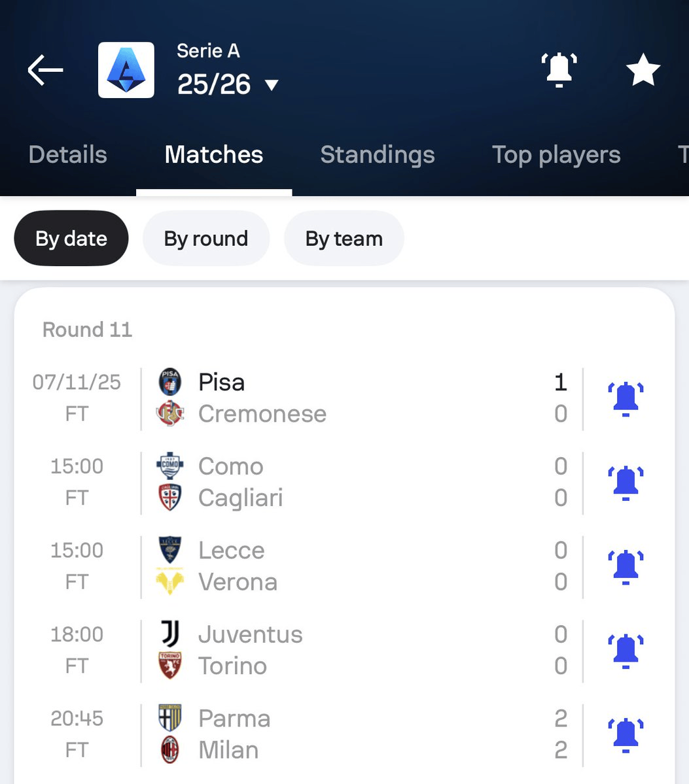Viewport: 689px width, 784px height.
Task: Toggle alert bell for Como vs Cagliari
Action: pyautogui.click(x=626, y=483)
